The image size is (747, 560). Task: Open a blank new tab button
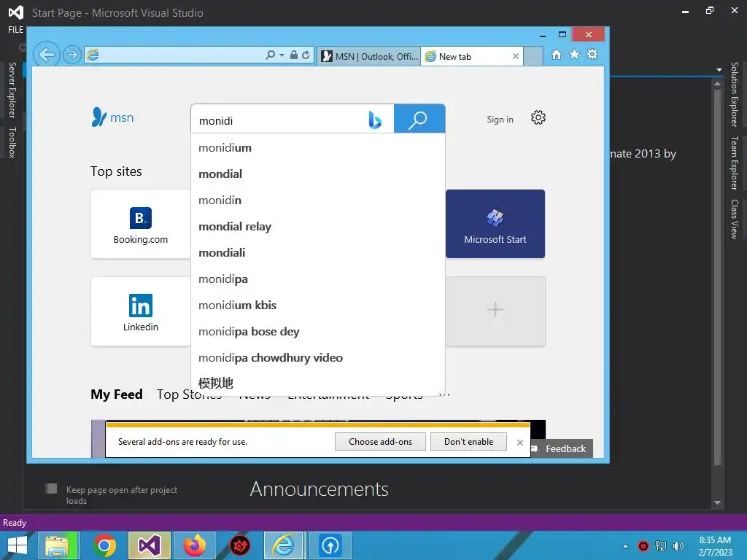[x=533, y=57]
